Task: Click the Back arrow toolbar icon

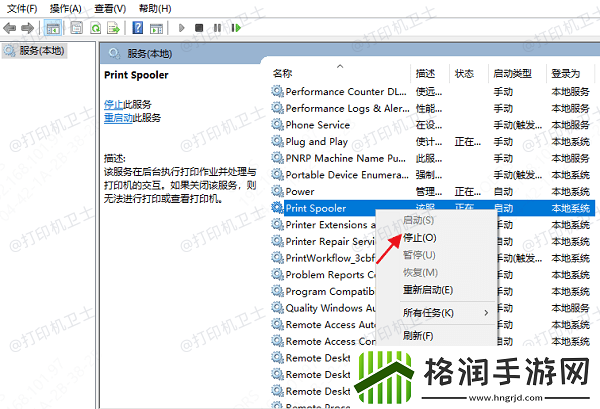Action: [9, 28]
